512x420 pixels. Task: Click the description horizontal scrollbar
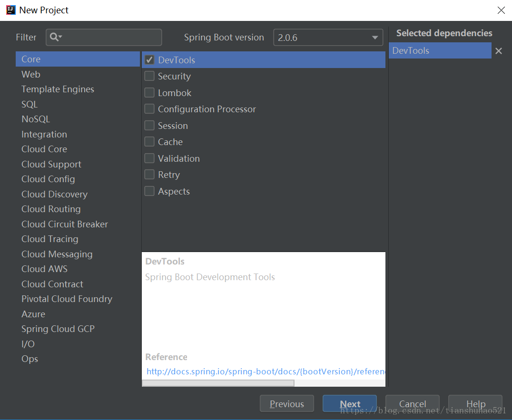pos(218,383)
